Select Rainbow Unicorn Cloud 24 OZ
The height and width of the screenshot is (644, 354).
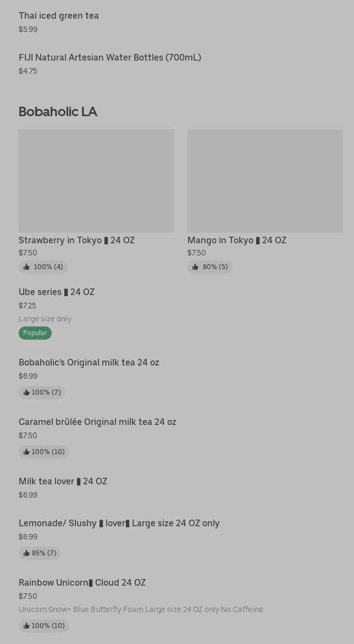(82, 583)
